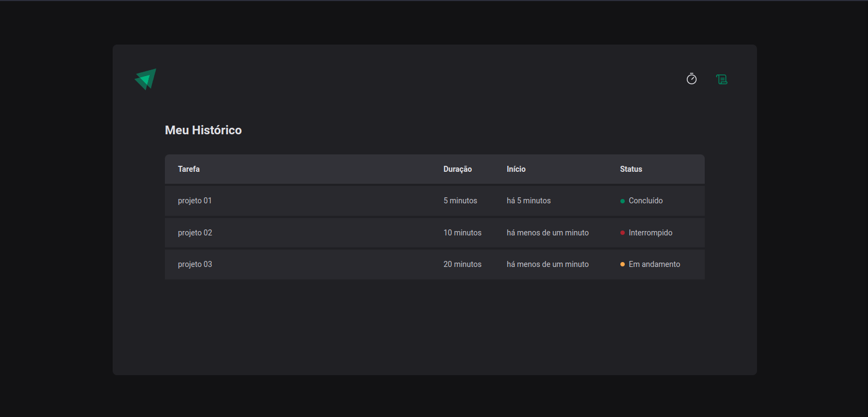Click the Meu Histórico heading
Screen dimensions: 868x417
tap(204, 130)
